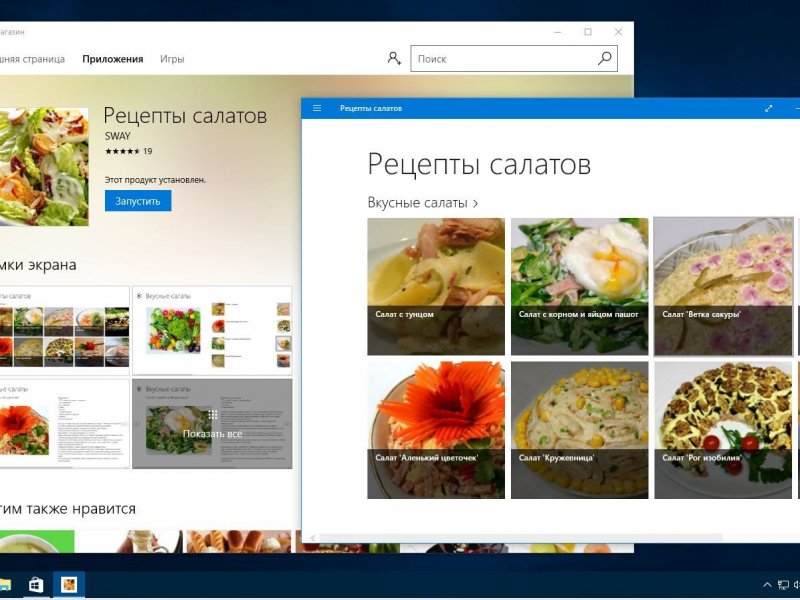Image resolution: width=800 pixels, height=600 pixels.
Task: Click the Показать все screenshots tile
Action: pos(212,423)
